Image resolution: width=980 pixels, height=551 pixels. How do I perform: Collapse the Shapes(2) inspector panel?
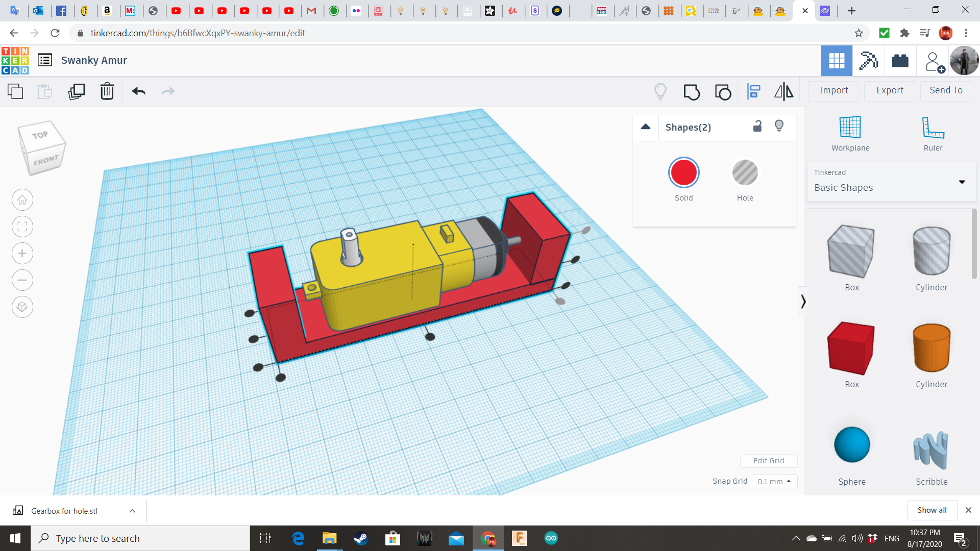pyautogui.click(x=645, y=127)
